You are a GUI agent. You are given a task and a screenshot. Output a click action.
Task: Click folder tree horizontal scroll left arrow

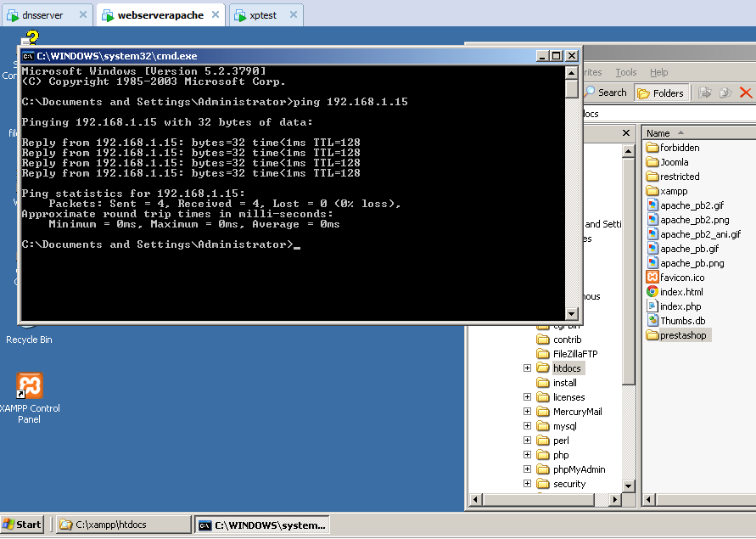[x=475, y=500]
